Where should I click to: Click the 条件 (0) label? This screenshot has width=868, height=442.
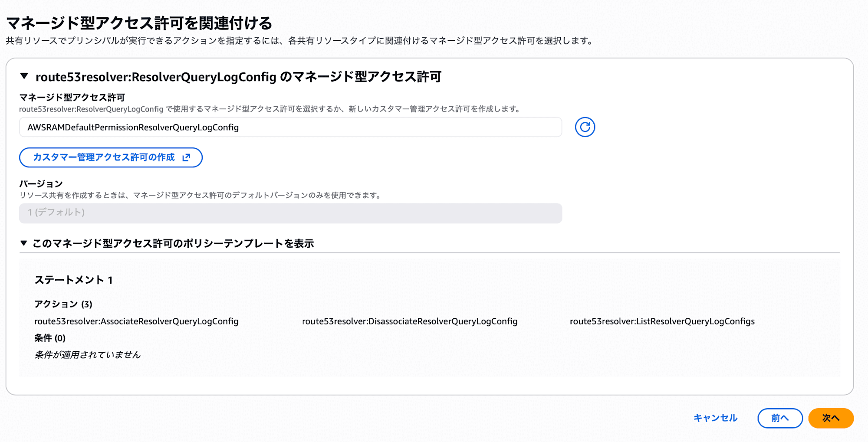[x=50, y=338]
